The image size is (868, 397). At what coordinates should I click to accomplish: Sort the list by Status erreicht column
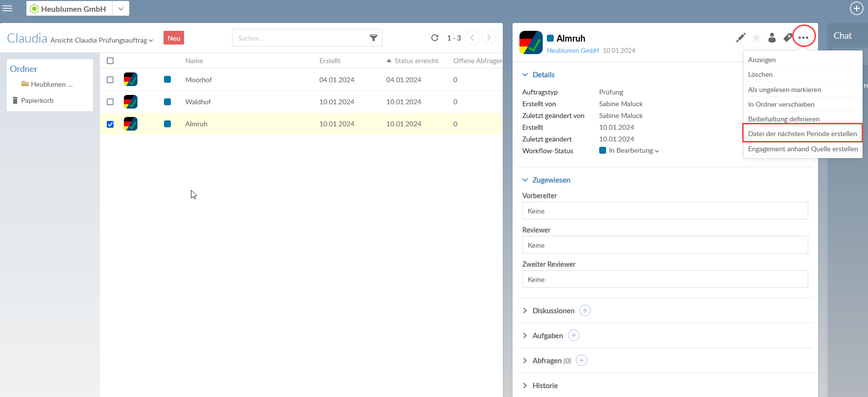(x=416, y=61)
